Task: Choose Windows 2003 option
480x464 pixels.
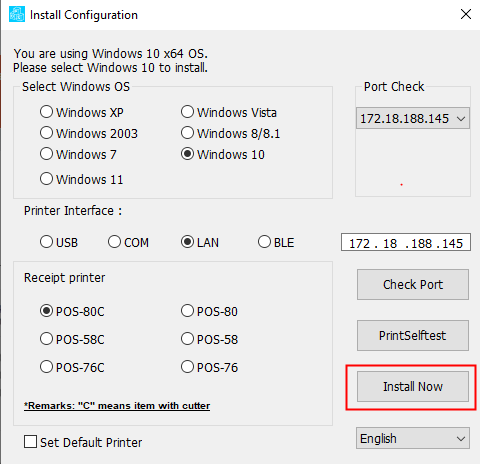Action: pyautogui.click(x=89, y=133)
